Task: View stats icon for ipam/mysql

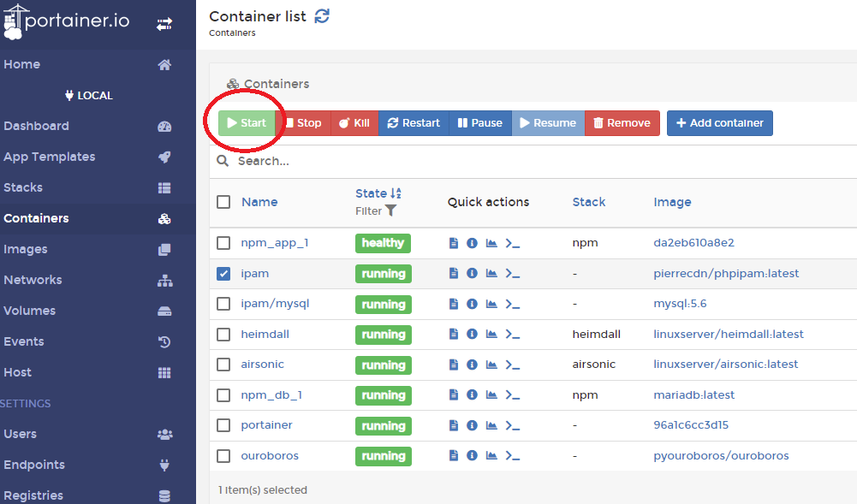Action: click(x=491, y=304)
